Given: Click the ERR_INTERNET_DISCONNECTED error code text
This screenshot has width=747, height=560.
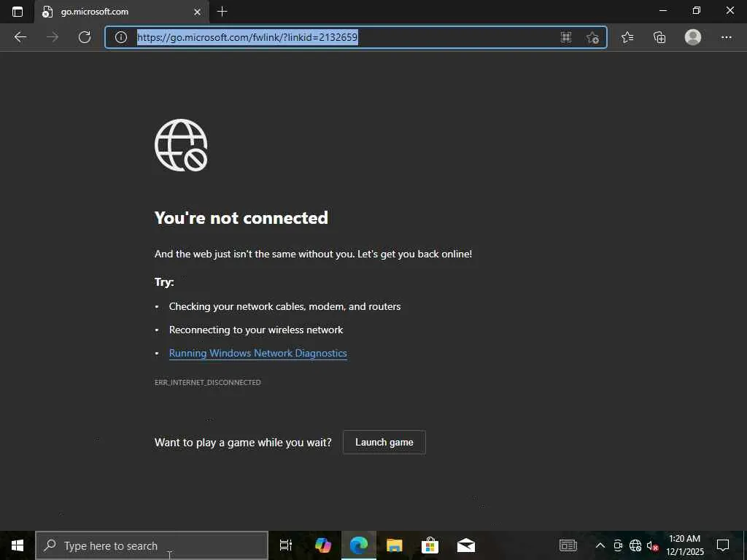Looking at the screenshot, I should 208,382.
